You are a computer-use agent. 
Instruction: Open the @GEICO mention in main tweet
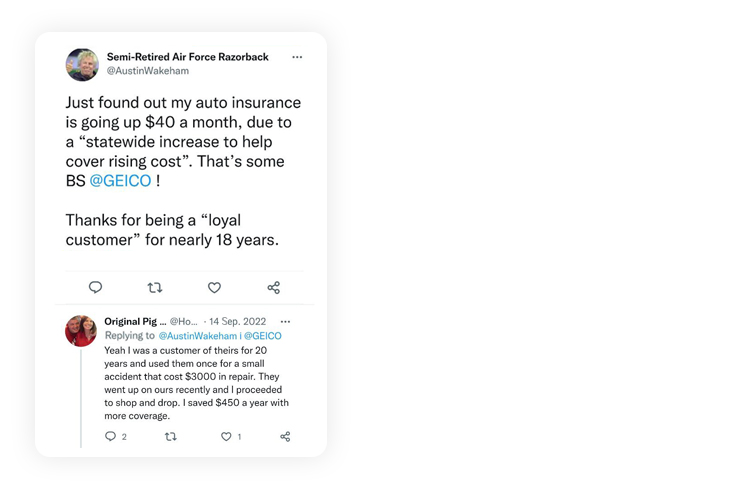point(120,181)
